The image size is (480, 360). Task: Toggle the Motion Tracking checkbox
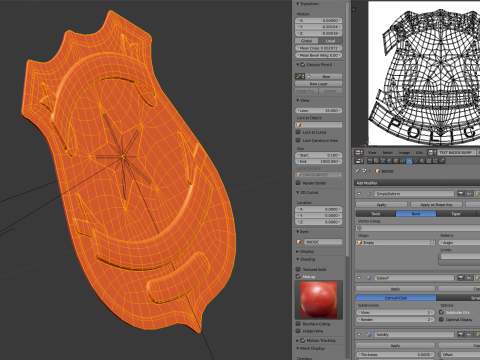click(303, 340)
